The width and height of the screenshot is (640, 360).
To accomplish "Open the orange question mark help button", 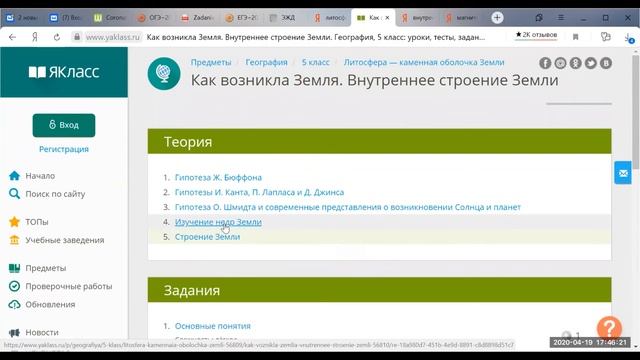I will [x=609, y=328].
